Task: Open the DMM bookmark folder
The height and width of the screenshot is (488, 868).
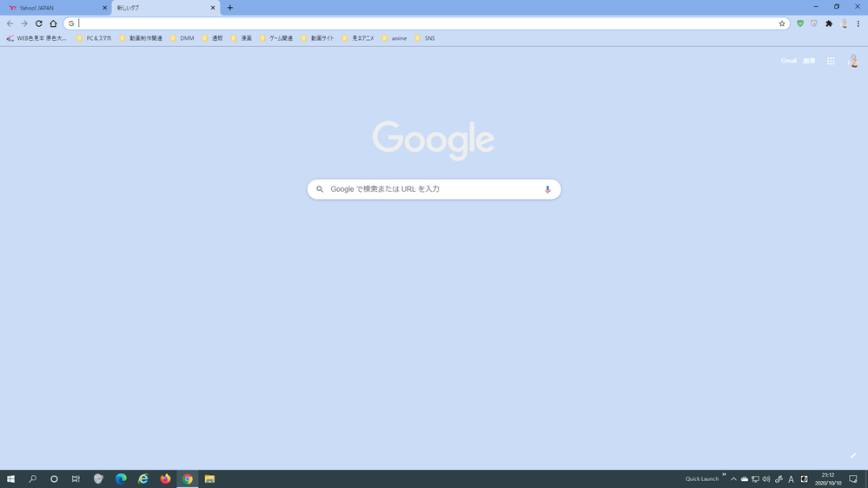Action: (x=182, y=38)
